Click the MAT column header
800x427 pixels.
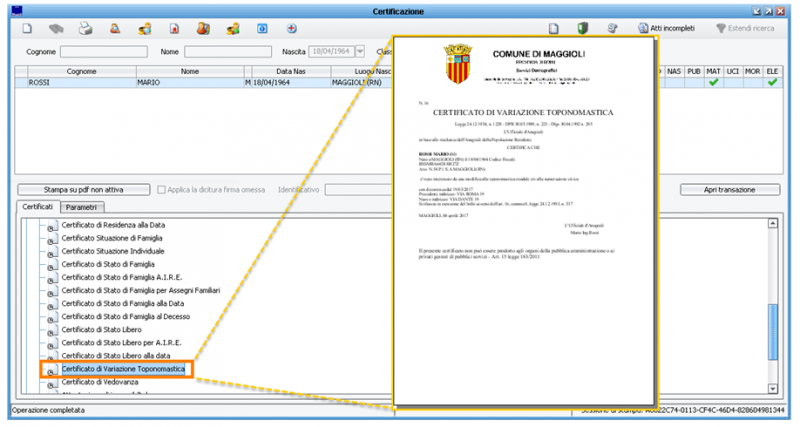713,71
